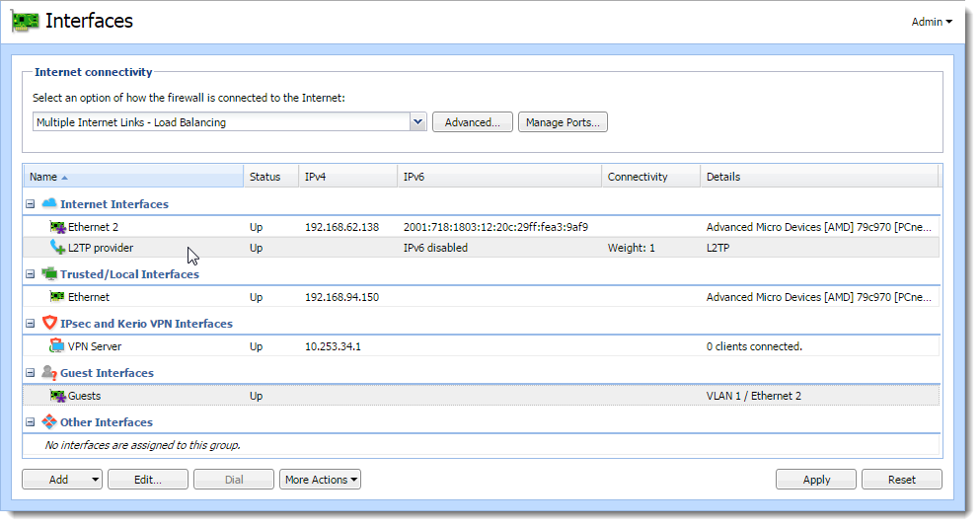Click the Dial button
980x526 pixels.
(x=234, y=480)
